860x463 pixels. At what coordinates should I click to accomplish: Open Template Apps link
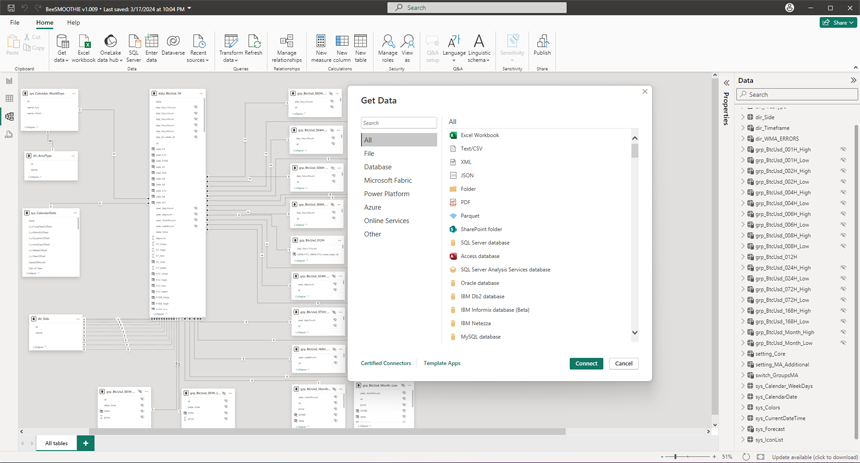[x=442, y=363]
